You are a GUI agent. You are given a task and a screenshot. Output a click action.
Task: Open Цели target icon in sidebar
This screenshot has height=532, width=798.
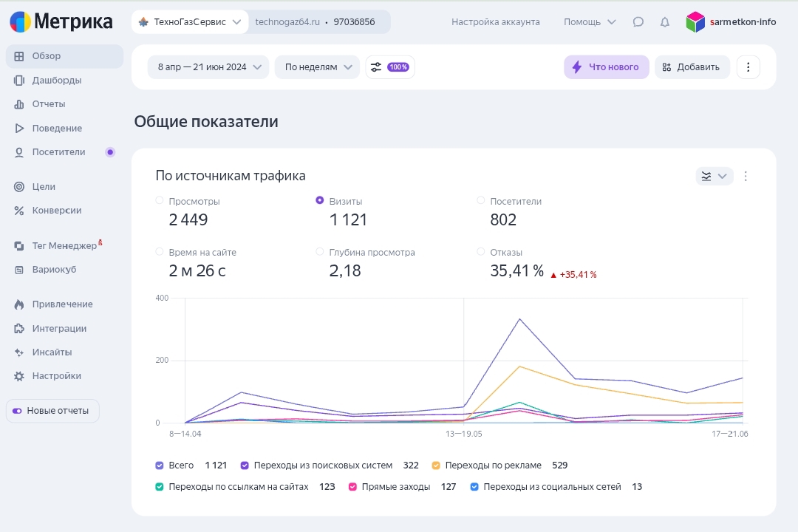(19, 187)
